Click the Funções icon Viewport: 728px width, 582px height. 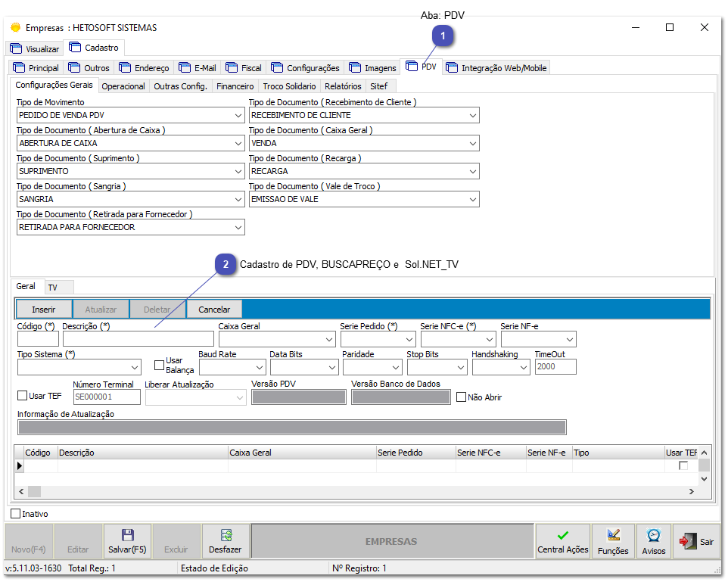click(x=613, y=534)
